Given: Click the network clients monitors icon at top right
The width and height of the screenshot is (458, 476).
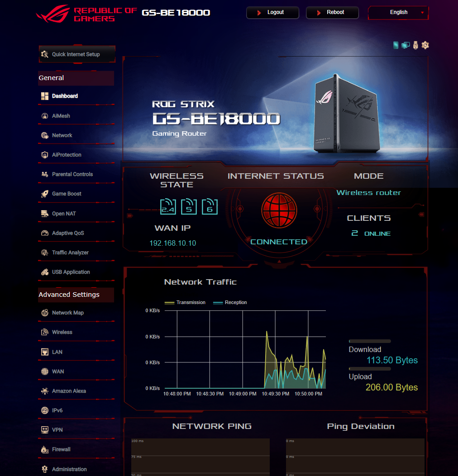Looking at the screenshot, I should [x=406, y=45].
